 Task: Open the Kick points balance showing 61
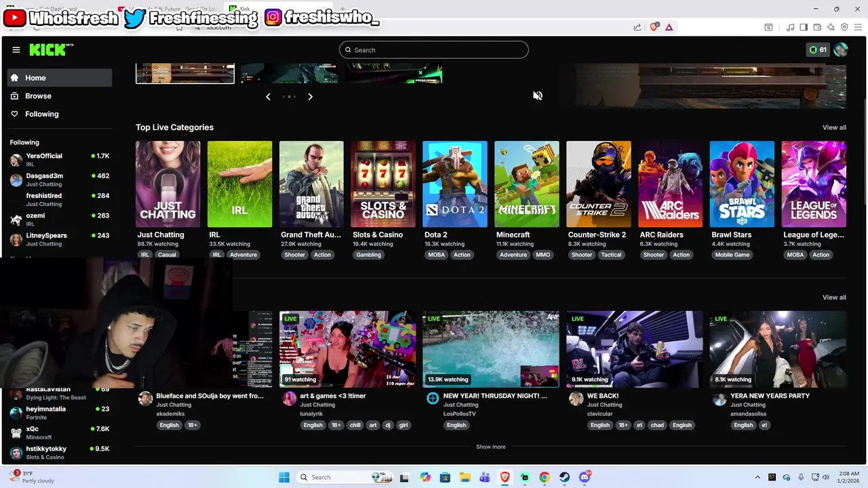coord(818,49)
